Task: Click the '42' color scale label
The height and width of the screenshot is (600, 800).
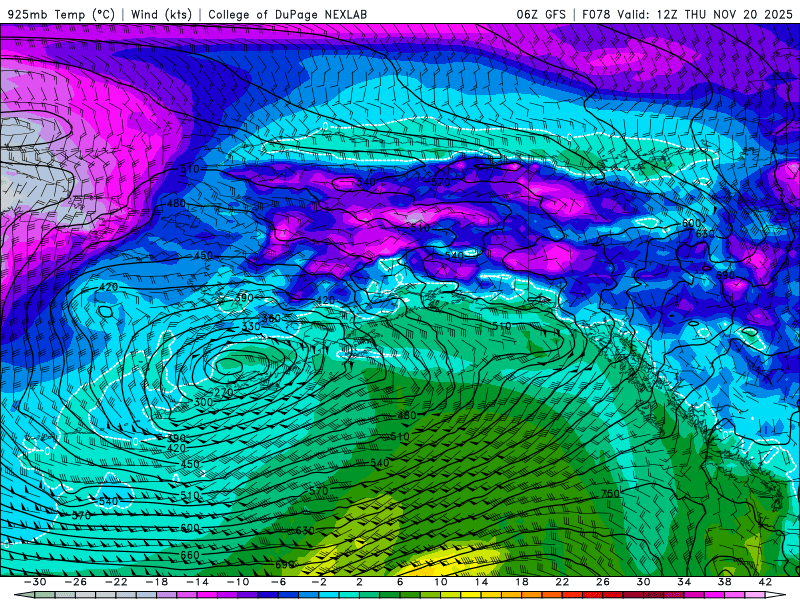Action: click(765, 582)
